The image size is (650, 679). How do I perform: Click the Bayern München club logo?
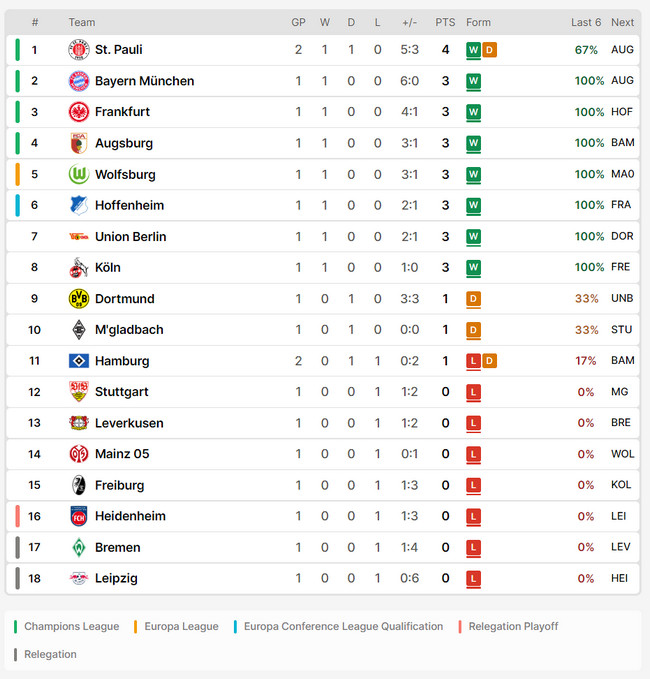[79, 81]
